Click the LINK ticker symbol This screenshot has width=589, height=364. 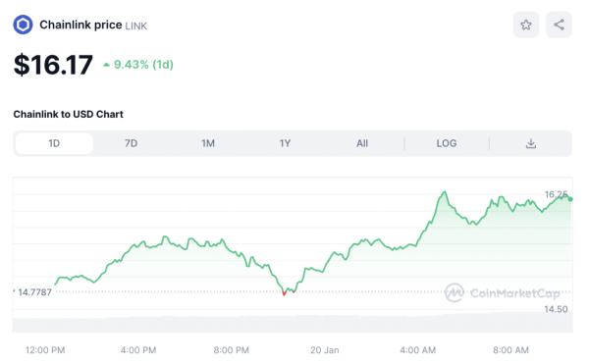(136, 26)
